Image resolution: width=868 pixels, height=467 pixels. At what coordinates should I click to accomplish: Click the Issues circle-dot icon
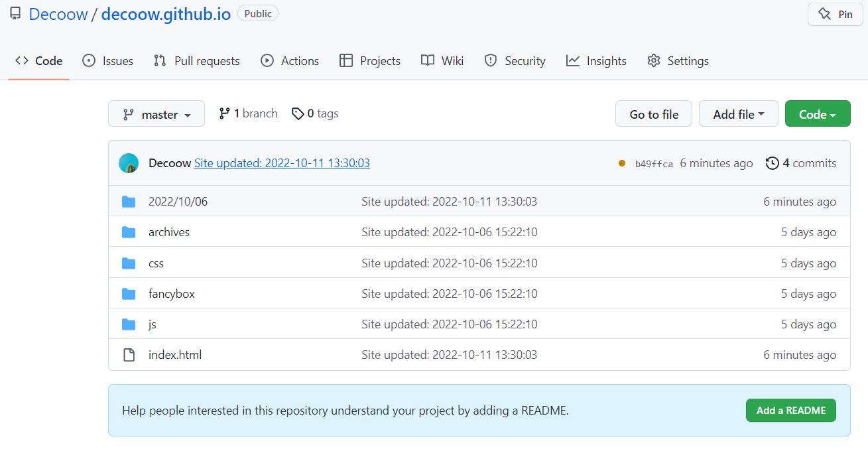coord(89,60)
